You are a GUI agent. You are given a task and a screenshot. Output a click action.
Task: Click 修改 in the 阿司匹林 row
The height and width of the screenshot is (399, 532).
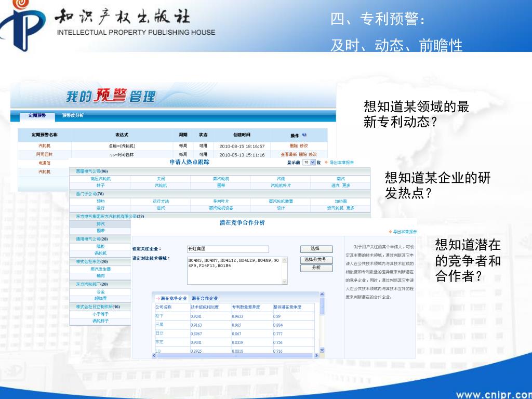(x=312, y=154)
